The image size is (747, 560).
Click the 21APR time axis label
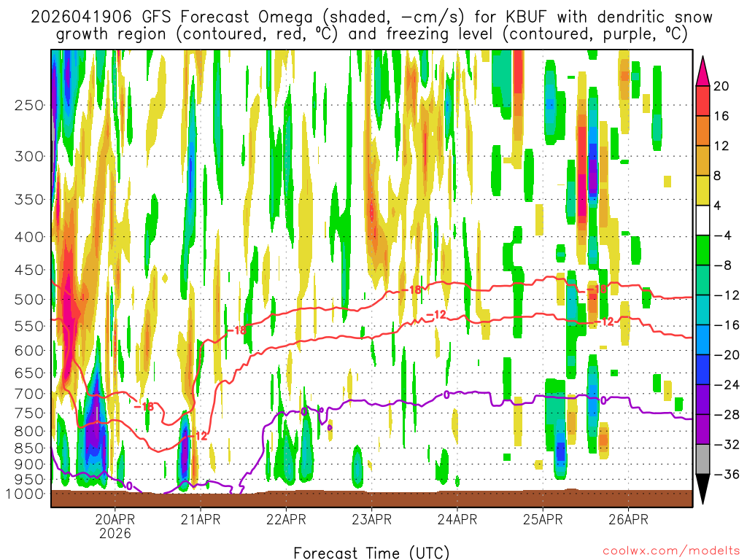tap(201, 519)
